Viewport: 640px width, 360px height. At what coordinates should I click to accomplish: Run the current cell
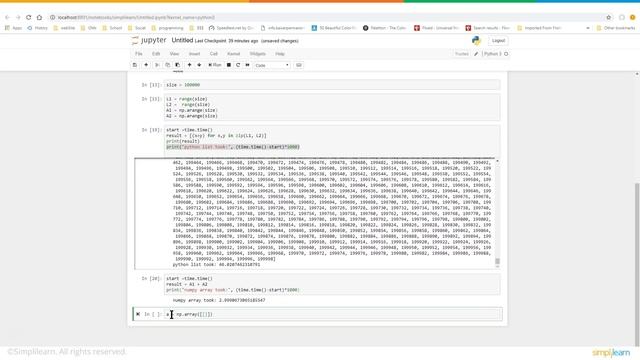pos(215,65)
